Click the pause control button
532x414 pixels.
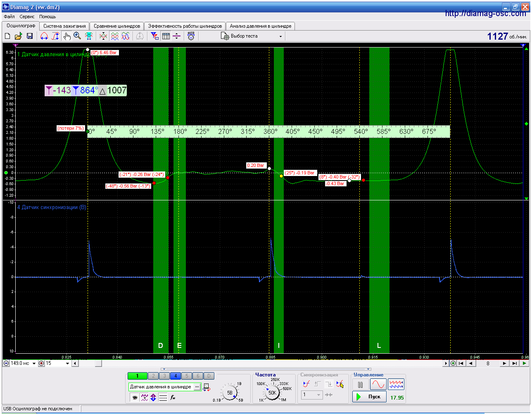(x=361, y=385)
